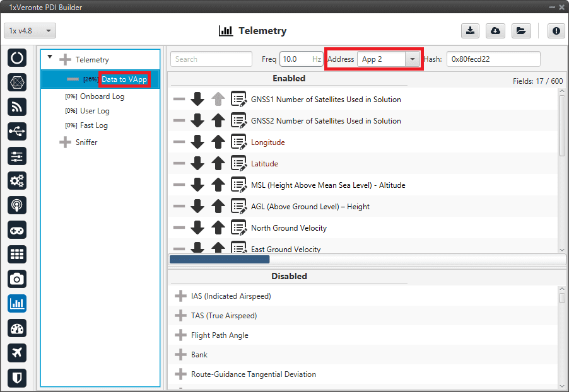The width and height of the screenshot is (569, 392).
Task: Collapse the Telemetry tree node
Action: tap(50, 58)
